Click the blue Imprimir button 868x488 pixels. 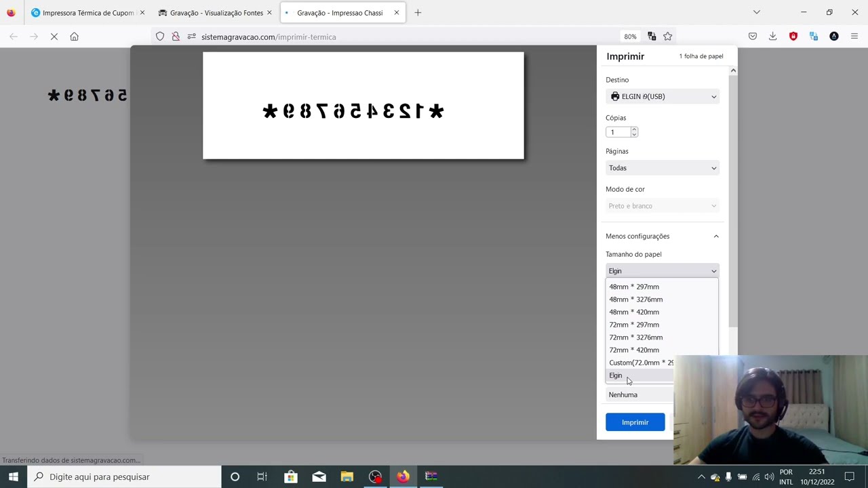635,422
